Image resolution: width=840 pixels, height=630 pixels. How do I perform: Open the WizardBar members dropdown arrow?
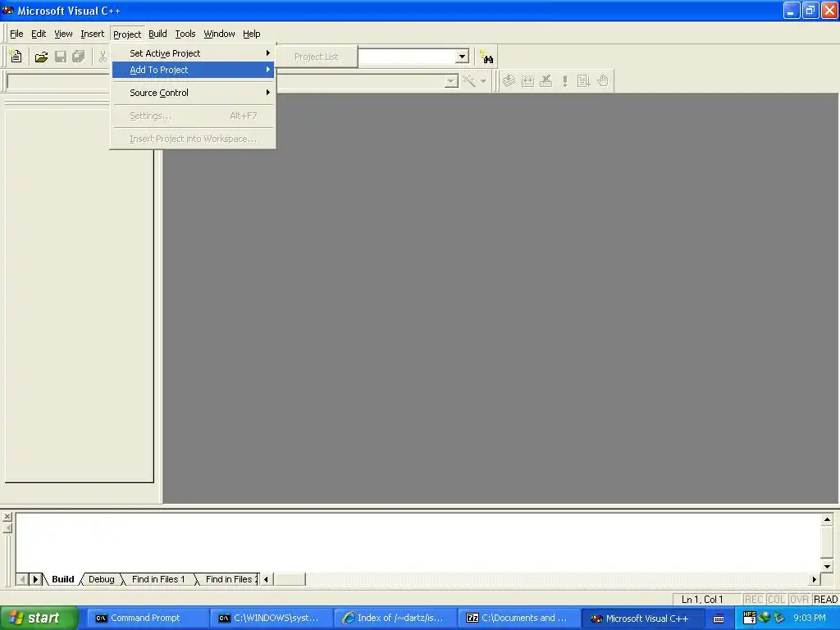click(452, 81)
